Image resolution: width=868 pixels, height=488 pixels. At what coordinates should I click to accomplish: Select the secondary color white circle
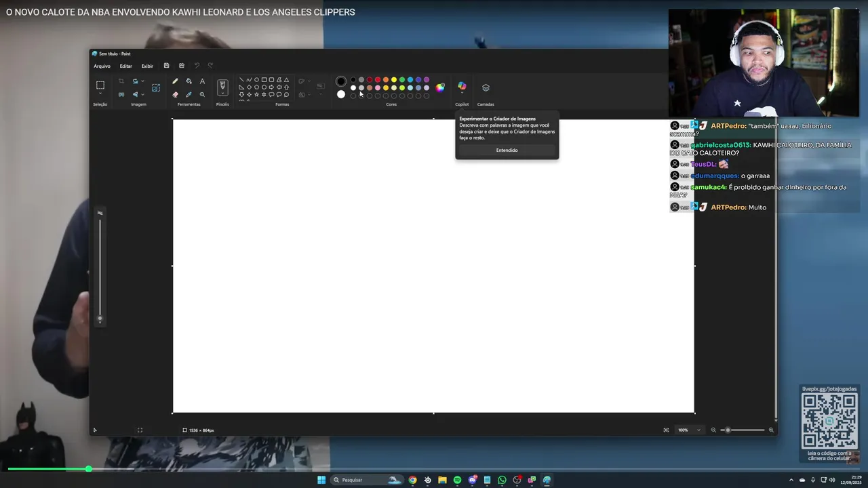click(x=341, y=94)
